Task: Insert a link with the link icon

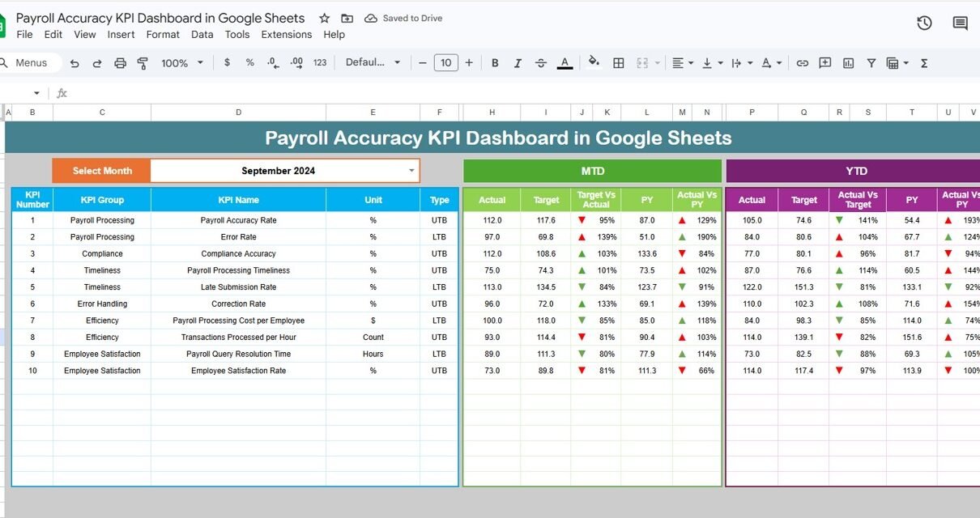Action: [802, 63]
